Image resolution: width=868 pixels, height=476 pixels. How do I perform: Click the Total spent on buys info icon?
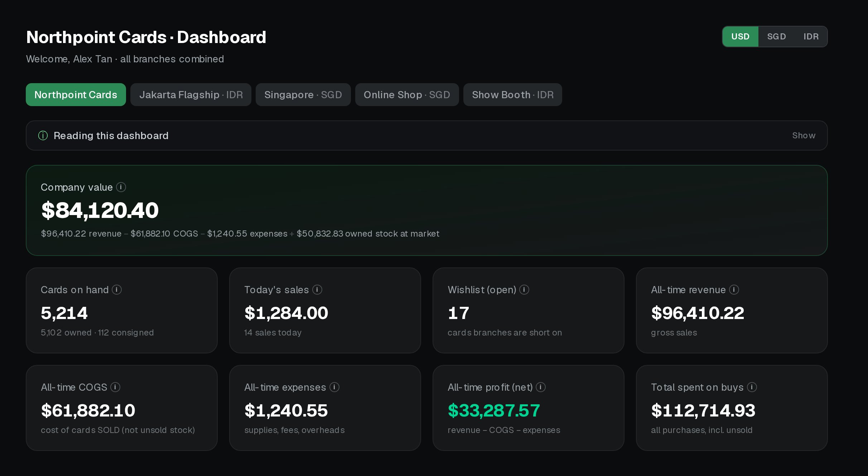click(752, 387)
